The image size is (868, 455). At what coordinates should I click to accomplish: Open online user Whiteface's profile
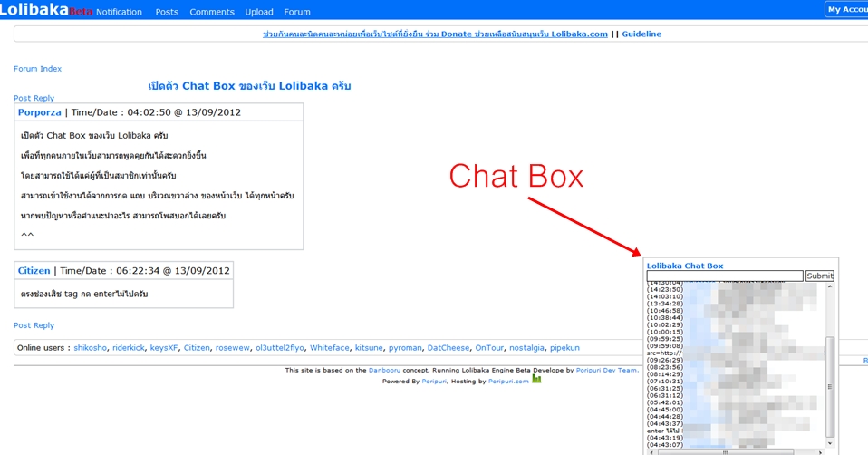tap(330, 348)
